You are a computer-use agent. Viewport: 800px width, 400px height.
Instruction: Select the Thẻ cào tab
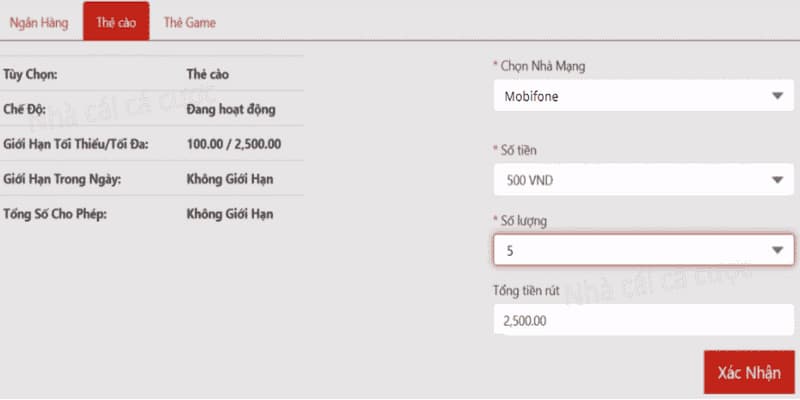pyautogui.click(x=116, y=21)
